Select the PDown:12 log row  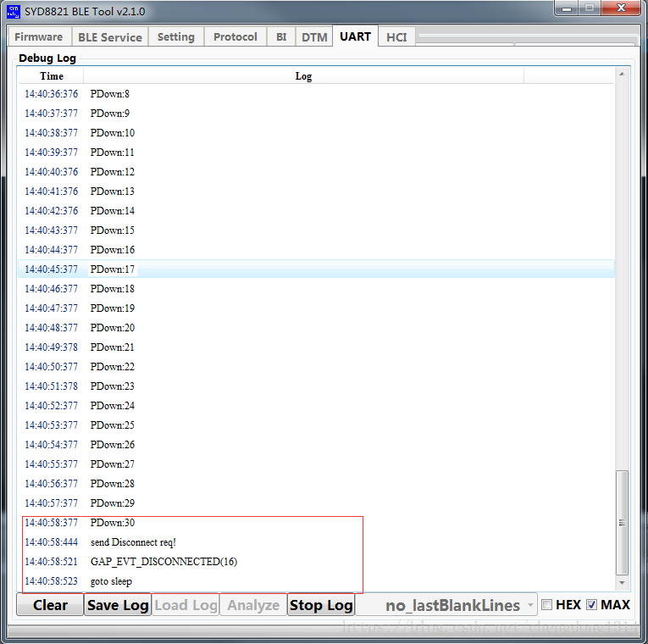(x=316, y=171)
